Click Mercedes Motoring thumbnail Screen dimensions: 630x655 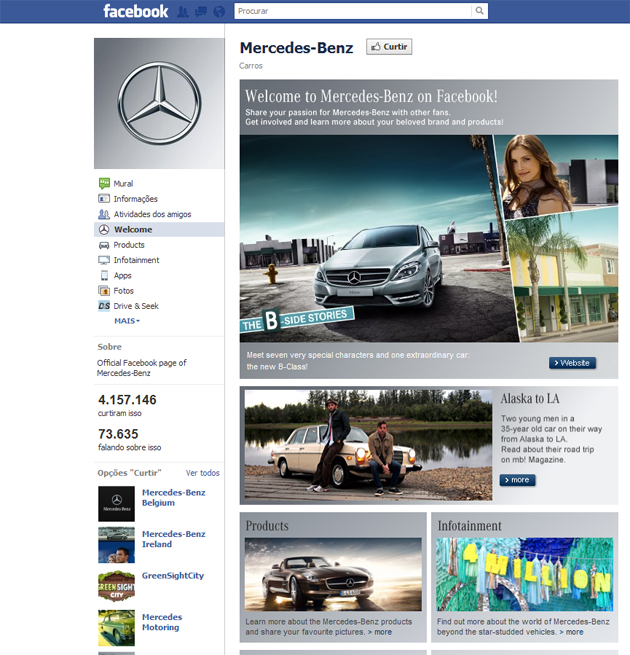click(x=117, y=628)
